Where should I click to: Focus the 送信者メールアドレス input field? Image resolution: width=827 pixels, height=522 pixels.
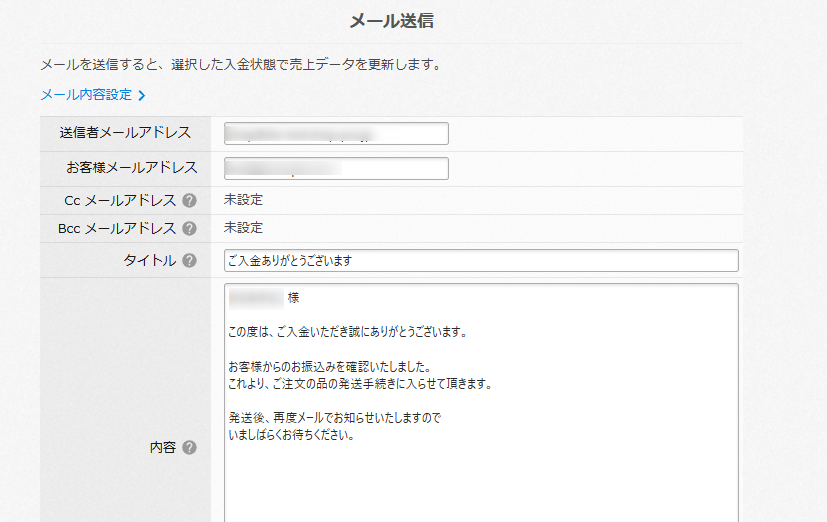[x=336, y=133]
